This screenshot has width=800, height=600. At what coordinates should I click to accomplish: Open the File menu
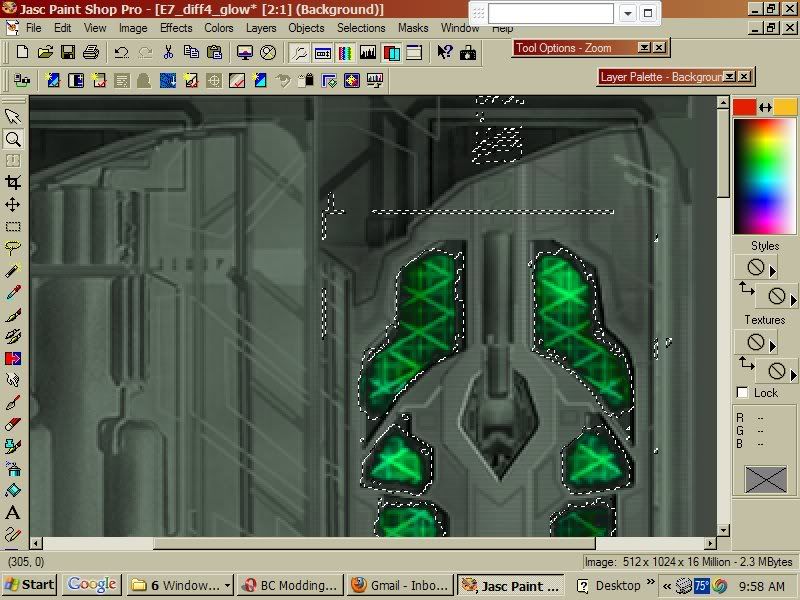pyautogui.click(x=34, y=28)
